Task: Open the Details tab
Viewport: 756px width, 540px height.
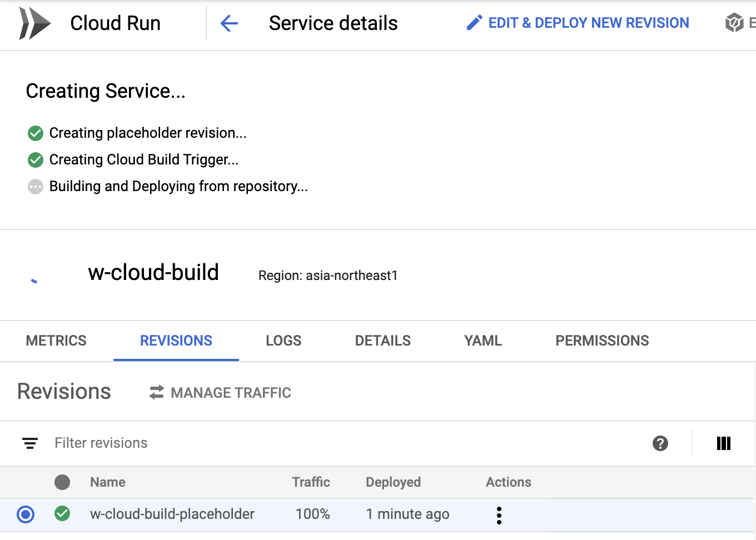Action: 383,341
